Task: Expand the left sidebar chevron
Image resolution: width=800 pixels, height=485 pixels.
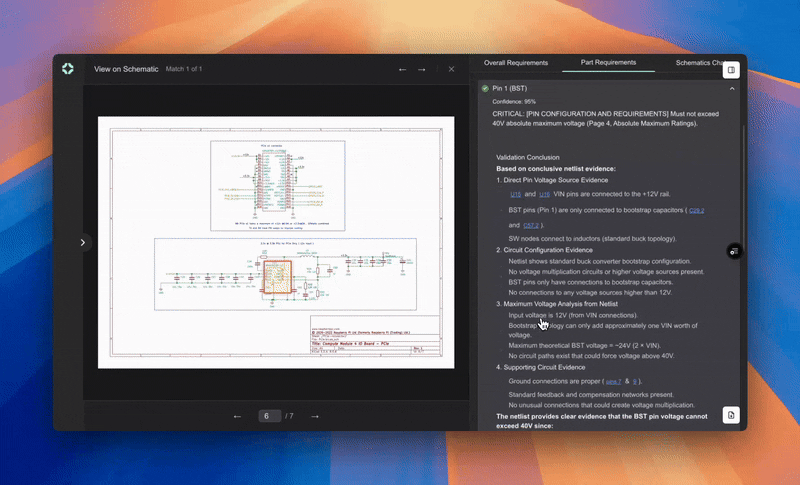Action: point(83,242)
